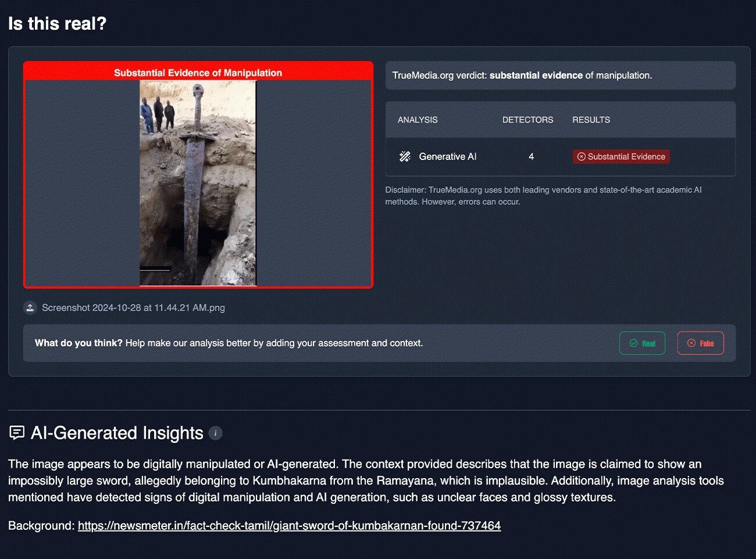The width and height of the screenshot is (756, 559).
Task: Select the ANALYSIS column header
Action: (418, 120)
